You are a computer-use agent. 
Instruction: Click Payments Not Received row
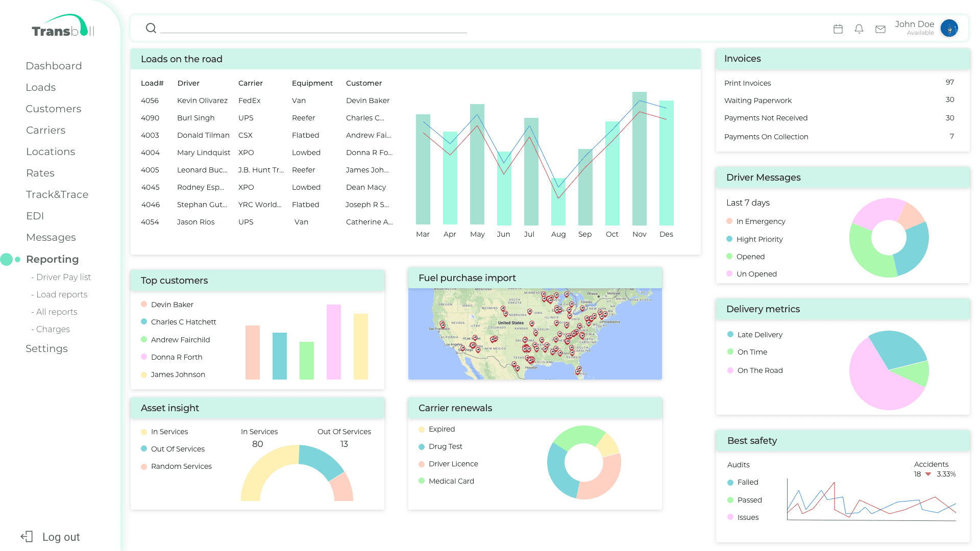(840, 118)
